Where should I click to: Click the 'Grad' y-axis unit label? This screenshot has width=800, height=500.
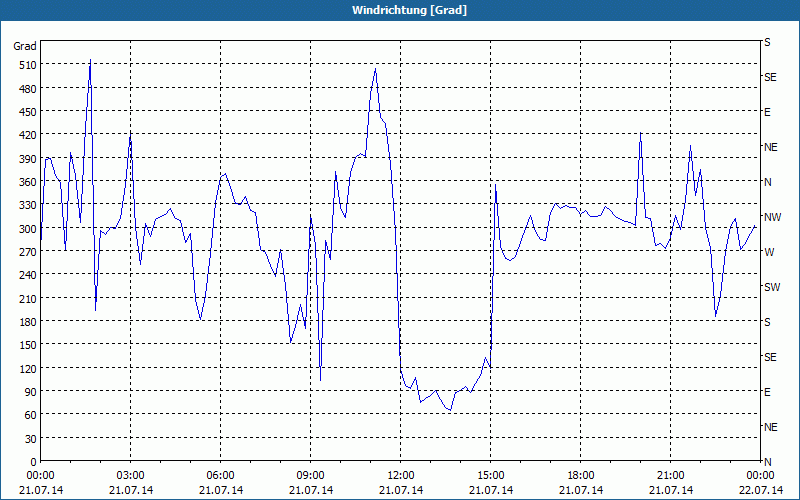[x=24, y=46]
